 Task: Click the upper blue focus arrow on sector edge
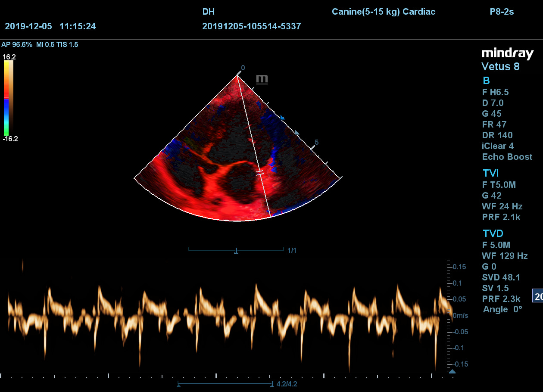283,117
